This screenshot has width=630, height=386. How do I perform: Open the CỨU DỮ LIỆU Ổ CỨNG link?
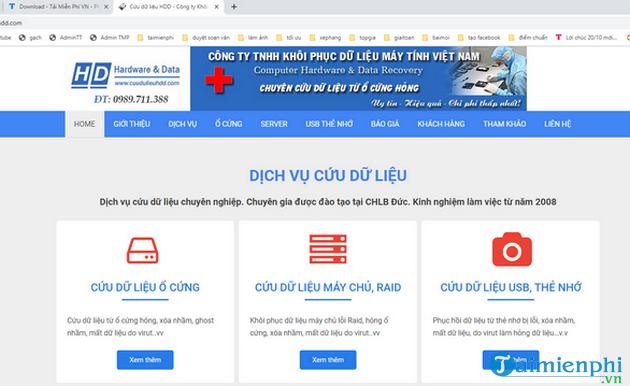[x=145, y=288]
